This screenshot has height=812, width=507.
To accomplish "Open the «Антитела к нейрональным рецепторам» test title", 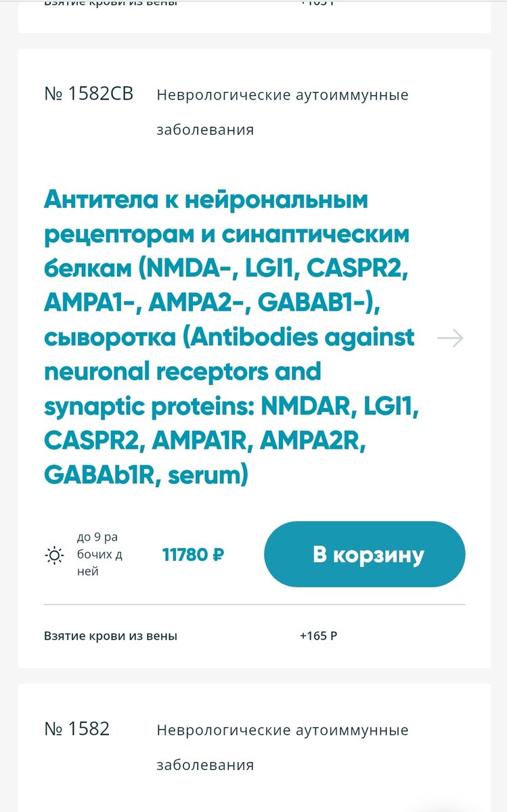I will coord(229,338).
